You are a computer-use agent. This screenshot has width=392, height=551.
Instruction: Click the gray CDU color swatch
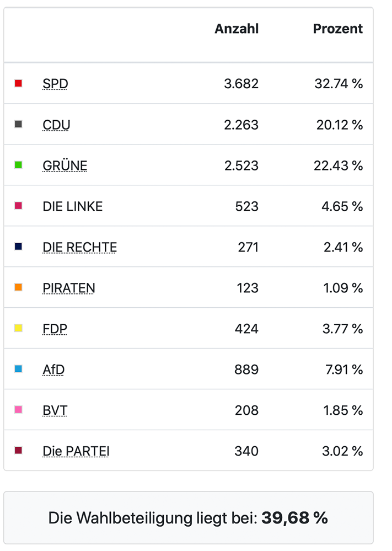pos(18,124)
